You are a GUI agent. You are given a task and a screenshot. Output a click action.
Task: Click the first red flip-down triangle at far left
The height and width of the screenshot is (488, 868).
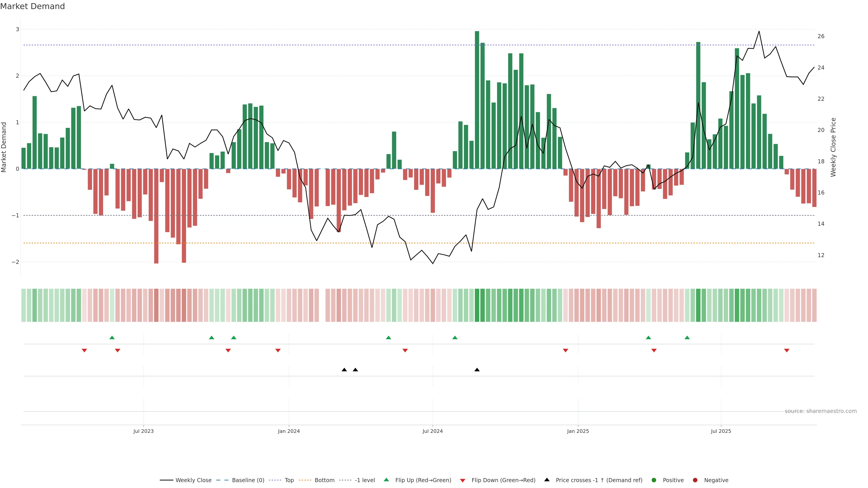[85, 350]
